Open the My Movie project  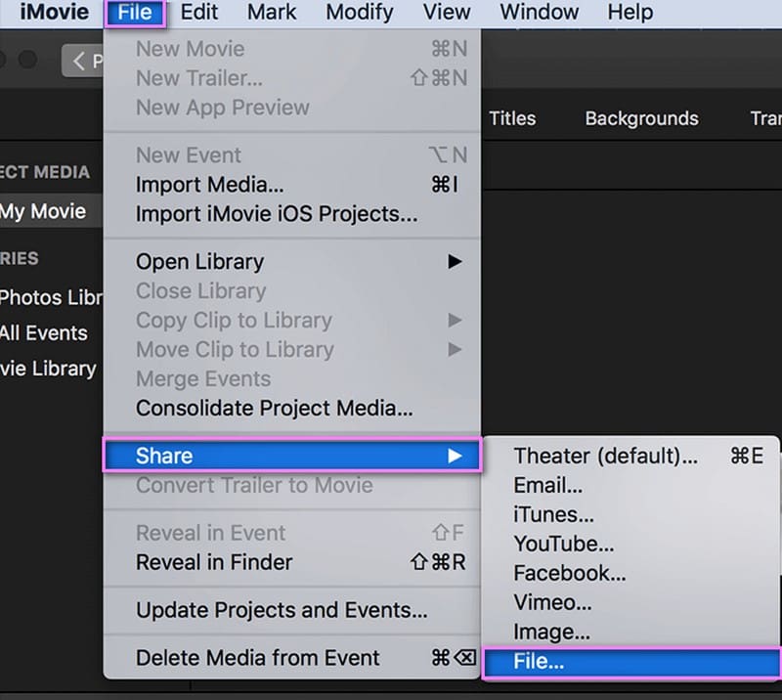[43, 211]
